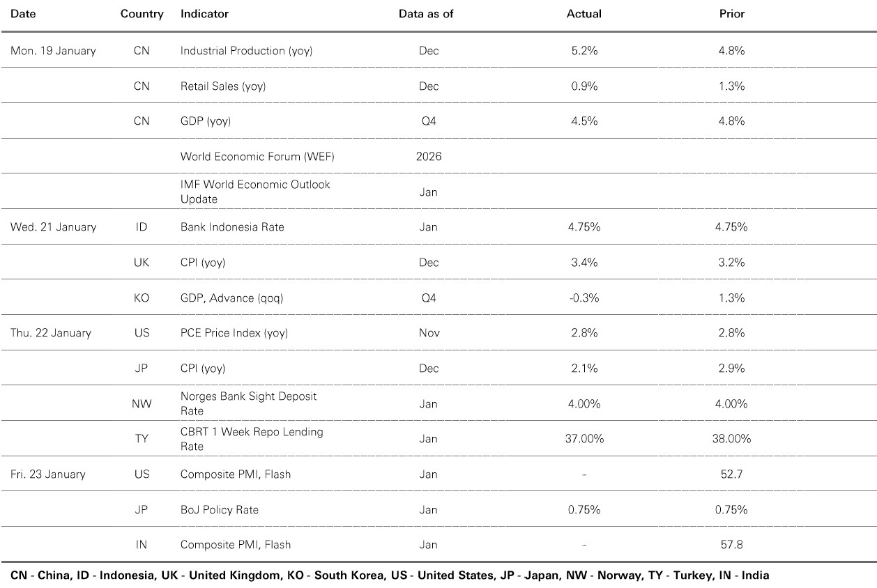This screenshot has height=588, width=877.
Task: Select the Country column header
Action: point(142,14)
